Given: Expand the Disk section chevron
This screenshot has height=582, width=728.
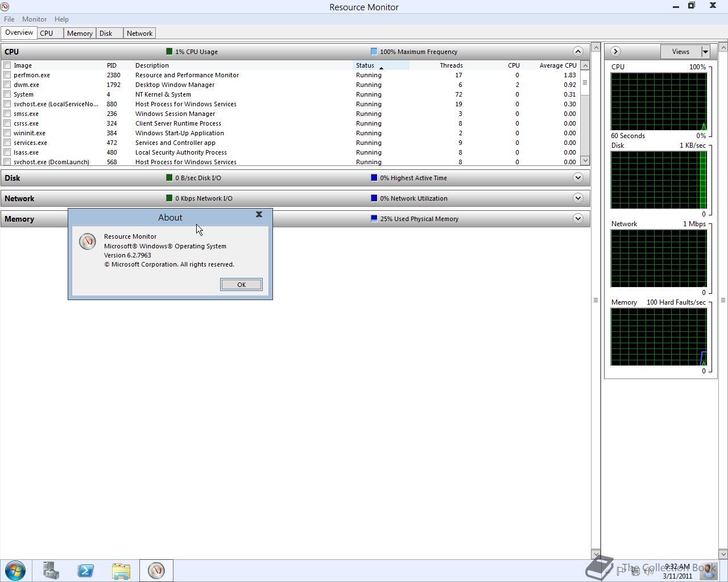Looking at the screenshot, I should pos(578,177).
